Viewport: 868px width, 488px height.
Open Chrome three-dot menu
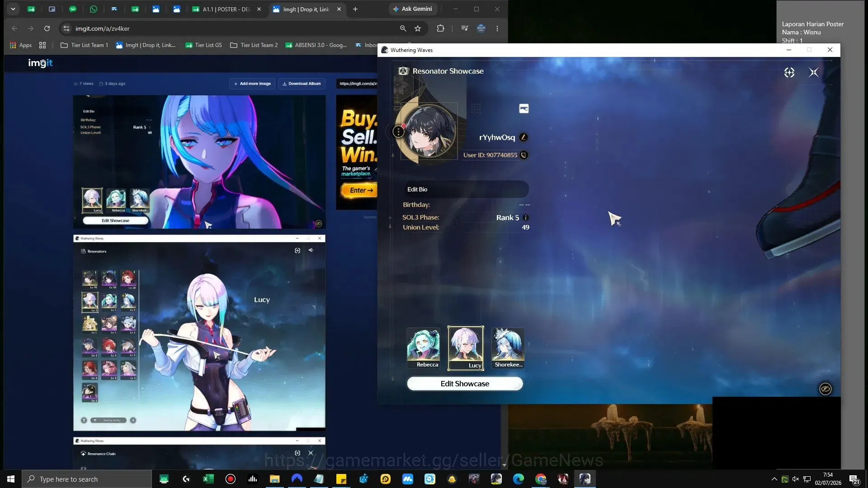click(497, 28)
